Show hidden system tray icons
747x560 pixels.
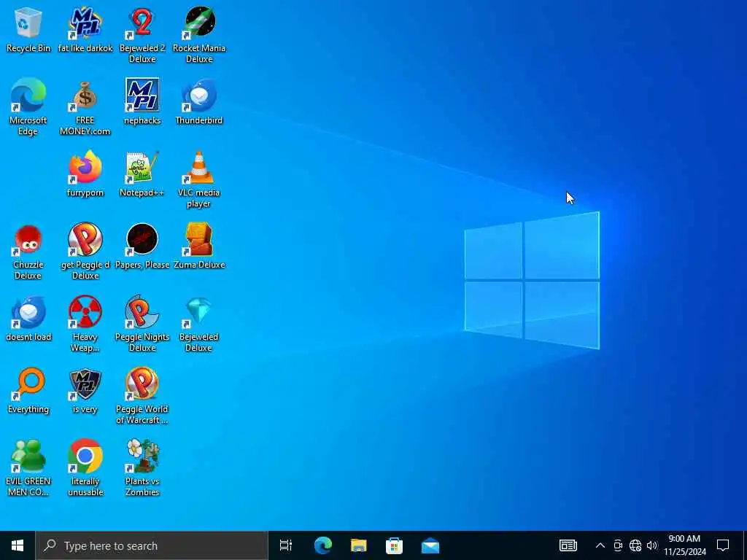point(600,545)
